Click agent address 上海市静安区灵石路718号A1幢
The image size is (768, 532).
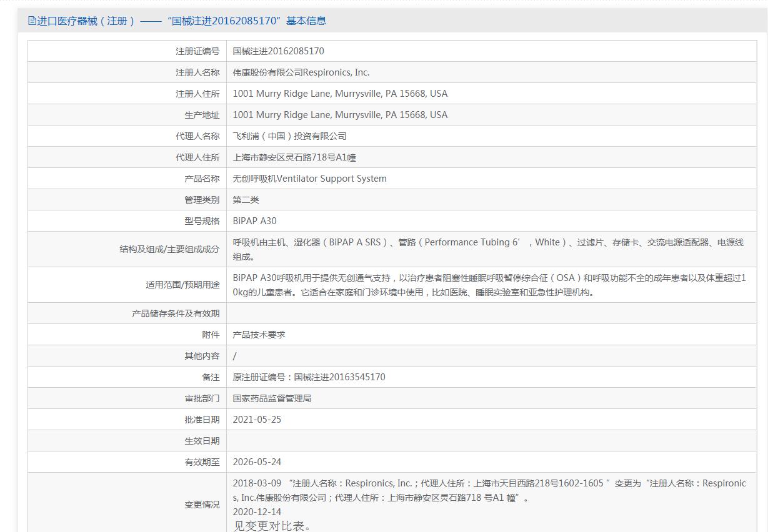tap(294, 157)
